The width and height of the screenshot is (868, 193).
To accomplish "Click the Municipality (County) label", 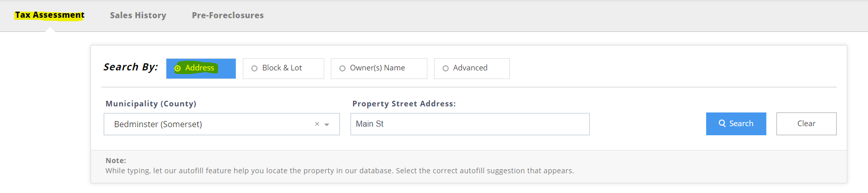I will pyautogui.click(x=151, y=104).
